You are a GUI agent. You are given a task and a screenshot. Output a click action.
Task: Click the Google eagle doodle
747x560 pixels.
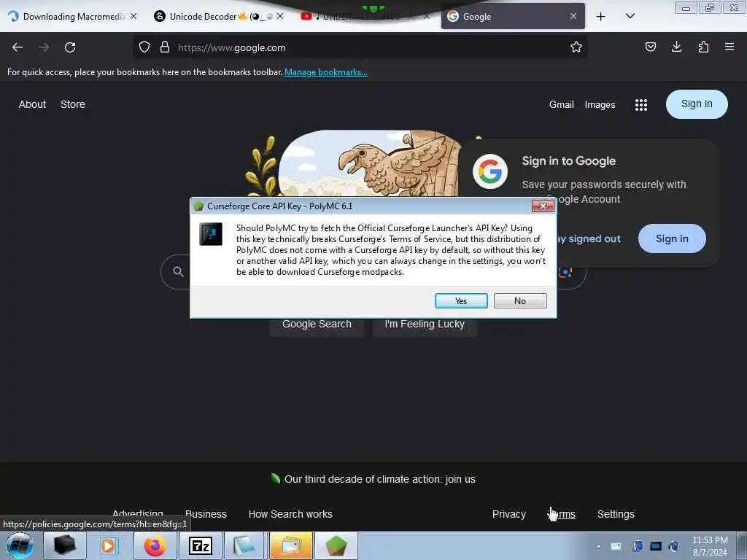[369, 163]
